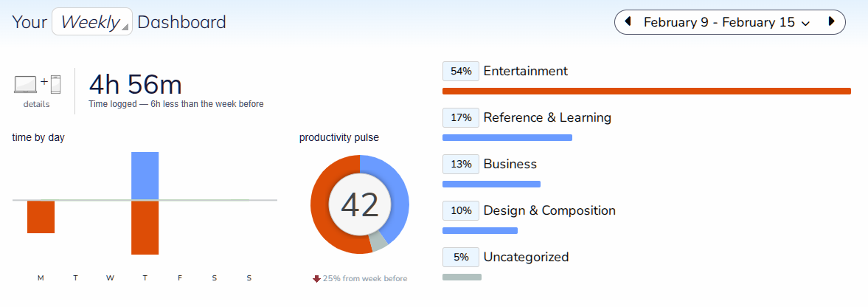Open the Reference & Learning category
This screenshot has width=868, height=307.
coord(547,117)
